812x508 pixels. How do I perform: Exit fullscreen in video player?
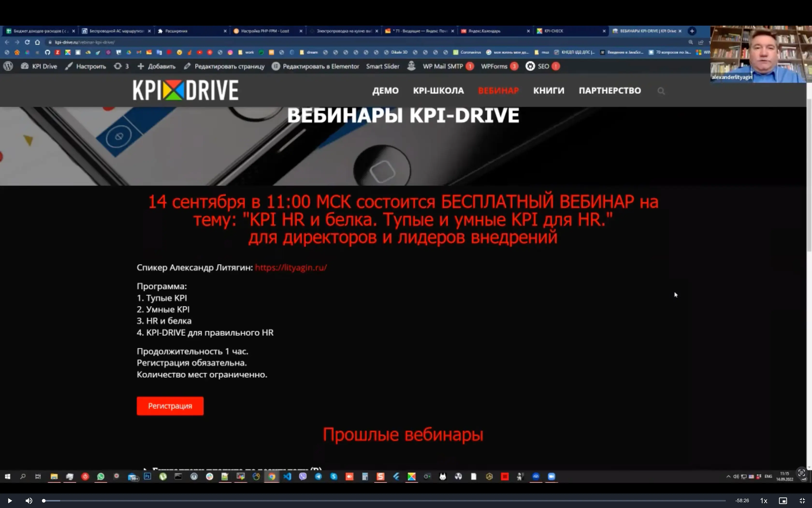[x=802, y=501]
